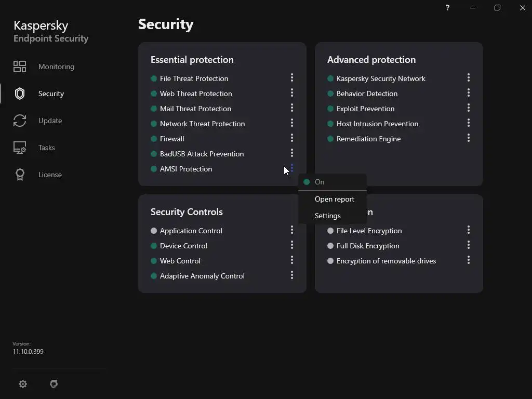532x399 pixels.
Task: Click the Monitoring dashboard icon in sidebar
Action: click(20, 66)
